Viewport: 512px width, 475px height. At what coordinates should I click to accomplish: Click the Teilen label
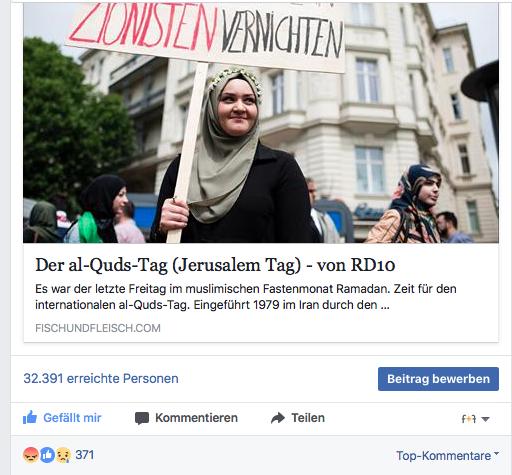308,418
